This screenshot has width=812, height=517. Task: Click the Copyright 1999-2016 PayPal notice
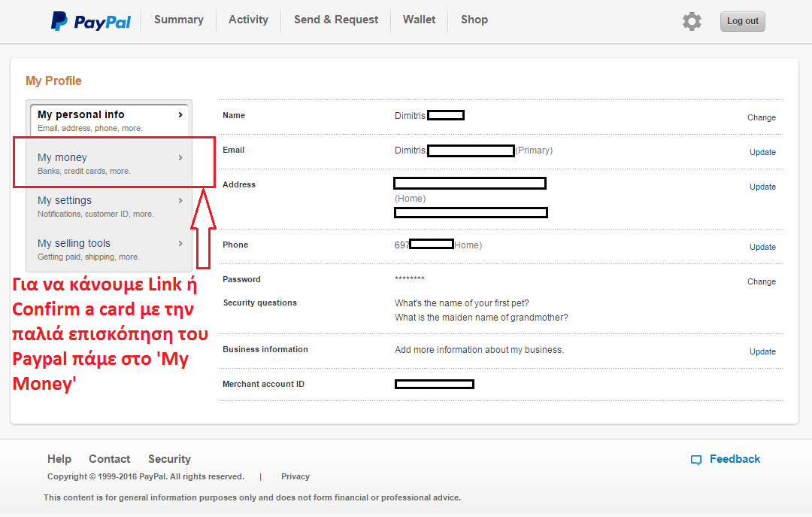click(x=146, y=476)
